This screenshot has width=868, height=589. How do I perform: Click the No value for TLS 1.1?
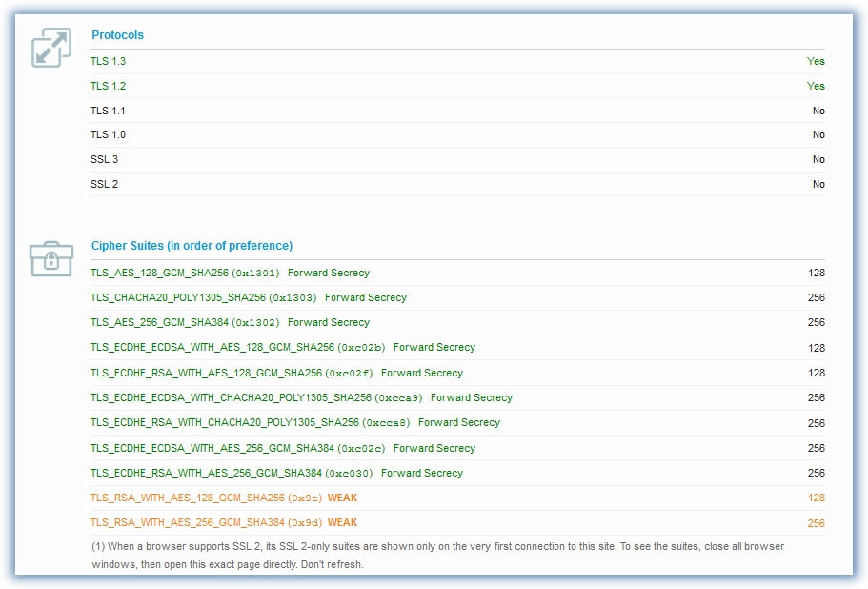pyautogui.click(x=818, y=111)
